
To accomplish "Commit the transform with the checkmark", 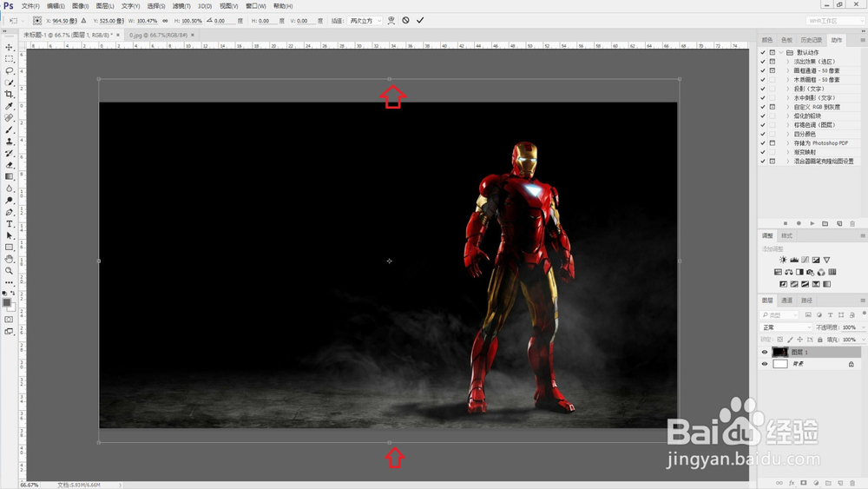I will 420,21.
